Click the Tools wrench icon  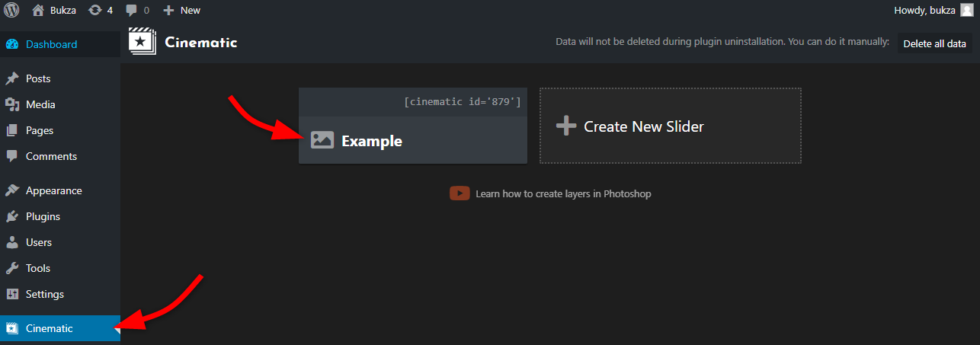point(11,268)
